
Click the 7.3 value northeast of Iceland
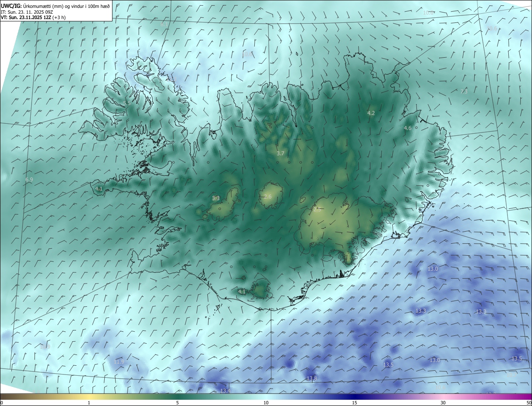pyautogui.click(x=464, y=91)
